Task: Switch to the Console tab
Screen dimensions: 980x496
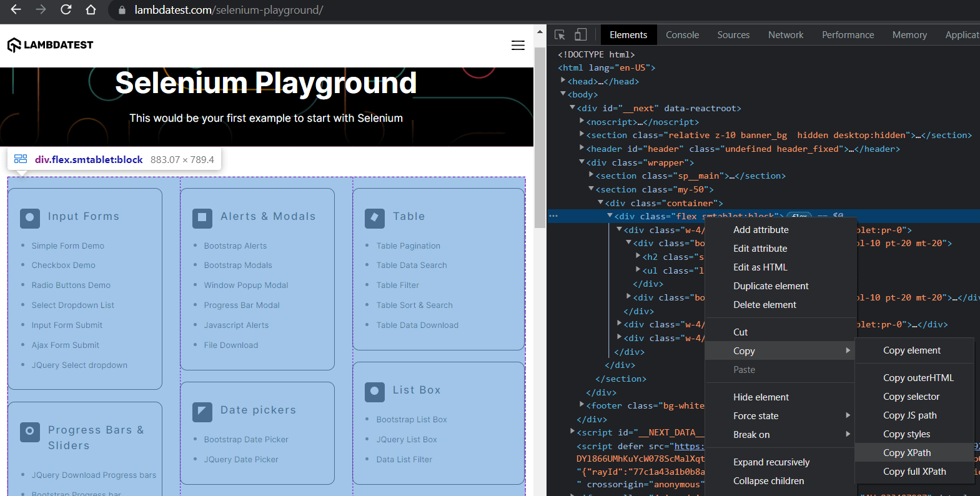Action: click(682, 35)
